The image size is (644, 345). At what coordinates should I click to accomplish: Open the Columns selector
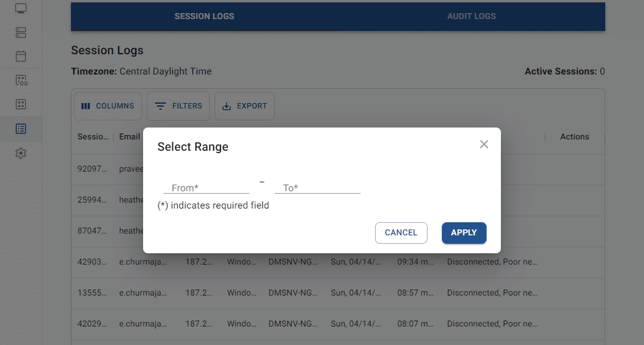click(108, 106)
